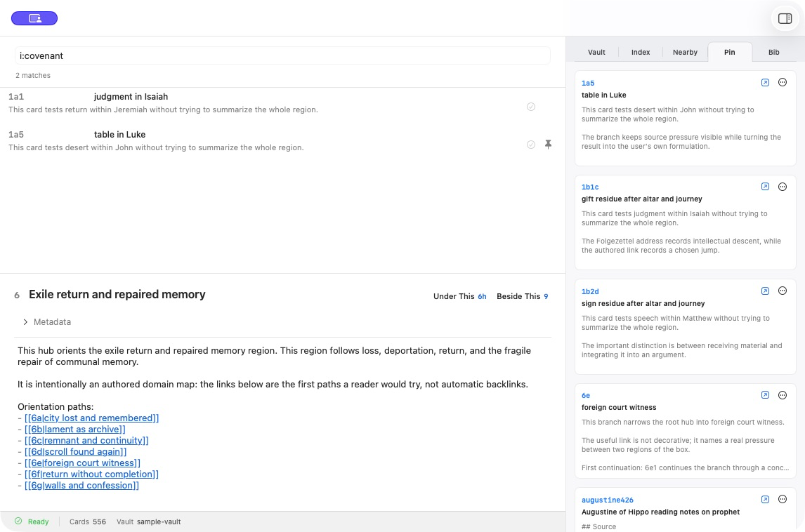Open pinned card 1a5 in main view
The image size is (805, 532).
click(765, 83)
